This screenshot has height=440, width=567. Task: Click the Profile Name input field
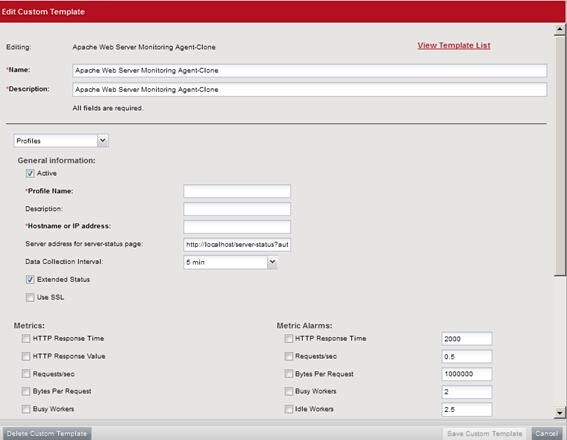point(237,191)
